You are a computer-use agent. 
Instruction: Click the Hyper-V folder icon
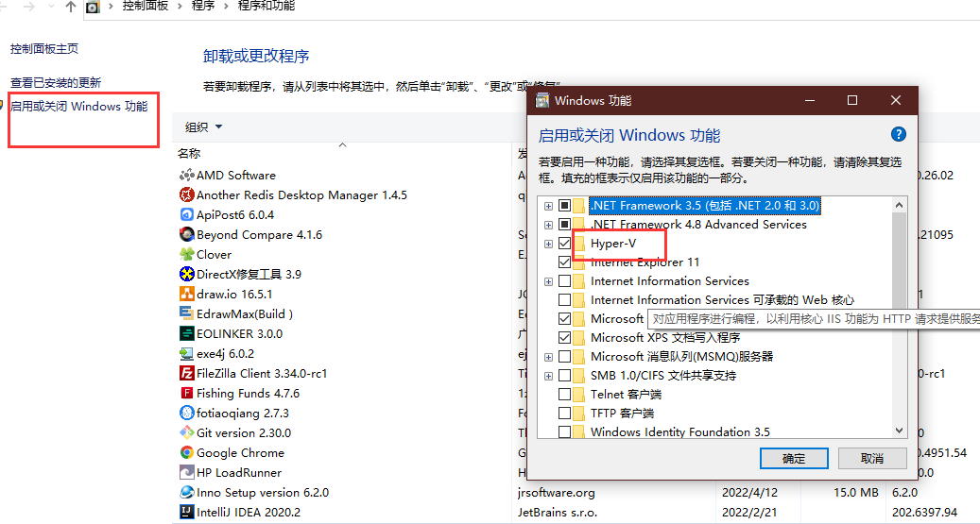point(579,243)
